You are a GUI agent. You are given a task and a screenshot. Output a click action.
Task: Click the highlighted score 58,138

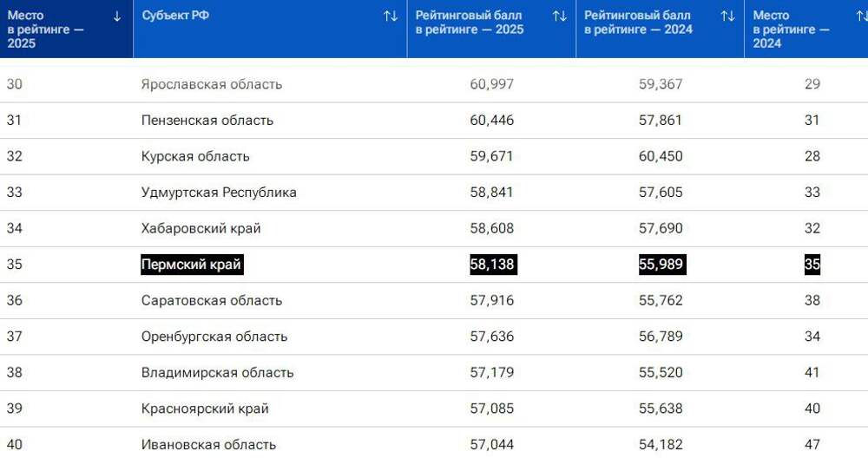492,265
